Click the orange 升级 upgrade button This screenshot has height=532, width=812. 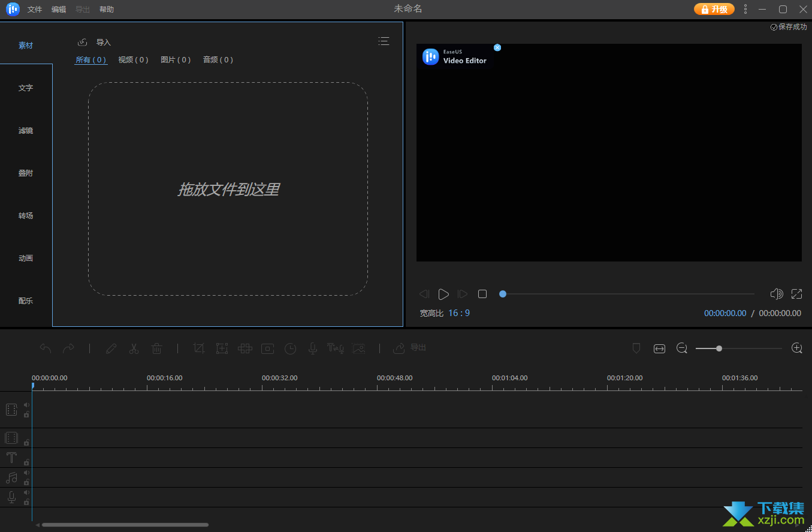point(714,9)
